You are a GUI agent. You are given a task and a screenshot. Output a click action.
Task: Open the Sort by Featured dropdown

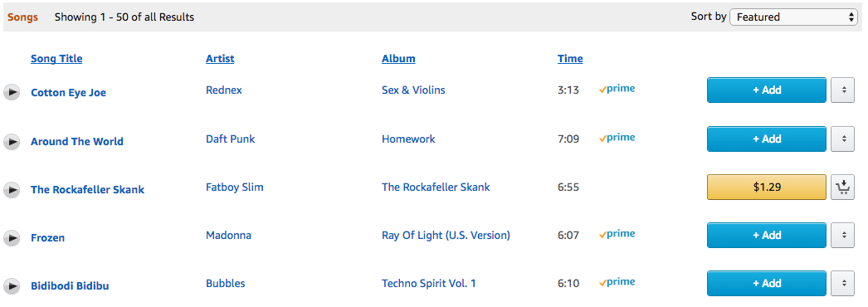pos(794,17)
